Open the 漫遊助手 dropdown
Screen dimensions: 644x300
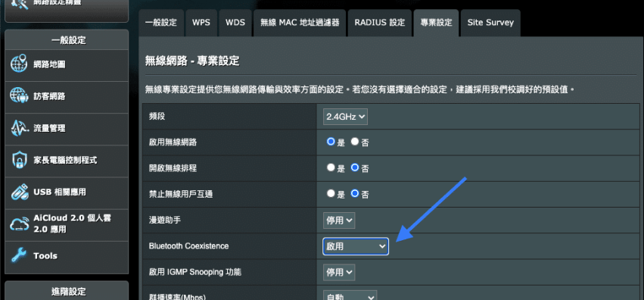point(339,220)
